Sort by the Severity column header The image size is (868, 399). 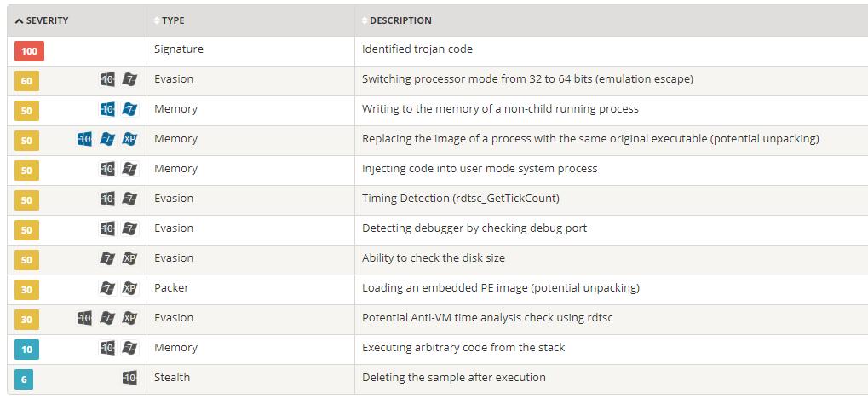[42, 20]
